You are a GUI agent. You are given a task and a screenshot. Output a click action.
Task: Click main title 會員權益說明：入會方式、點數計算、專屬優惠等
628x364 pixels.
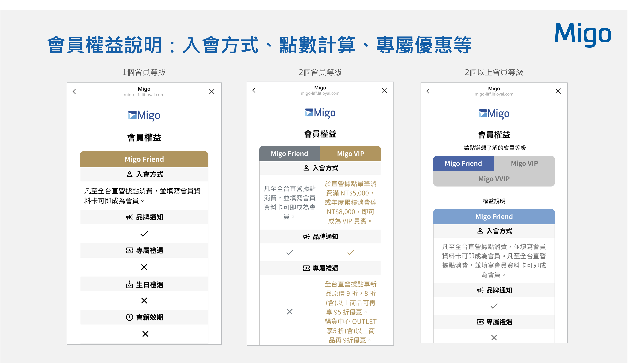click(259, 45)
